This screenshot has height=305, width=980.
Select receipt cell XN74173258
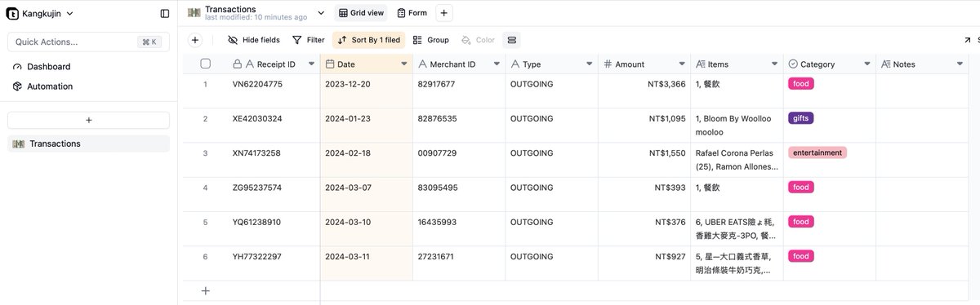pyautogui.click(x=274, y=160)
